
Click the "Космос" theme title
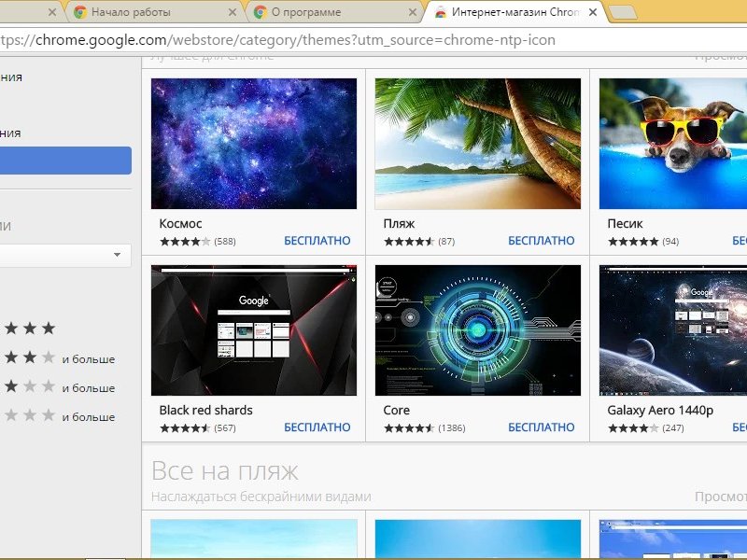tap(180, 223)
